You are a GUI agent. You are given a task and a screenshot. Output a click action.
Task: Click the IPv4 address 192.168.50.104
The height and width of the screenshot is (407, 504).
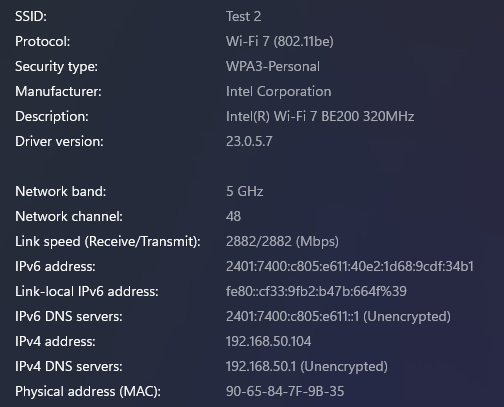[x=268, y=341]
